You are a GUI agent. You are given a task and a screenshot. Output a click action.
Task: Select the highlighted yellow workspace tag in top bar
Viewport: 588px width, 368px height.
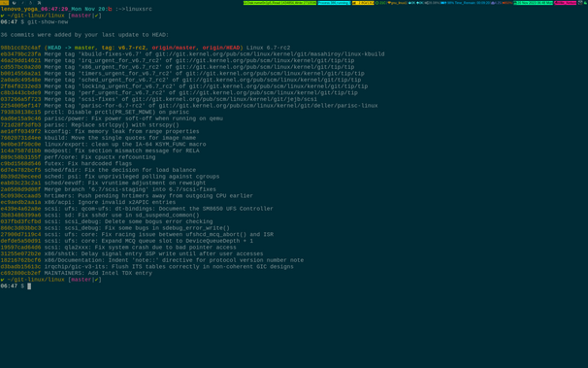pyautogui.click(x=4, y=3)
